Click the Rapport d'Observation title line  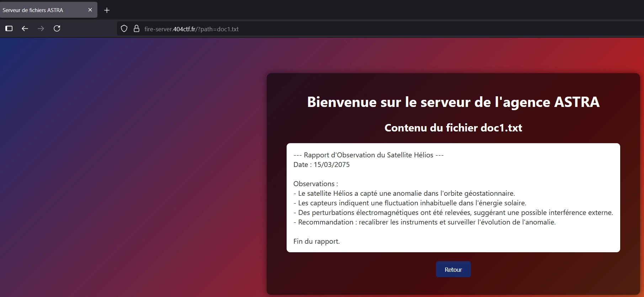(x=368, y=155)
